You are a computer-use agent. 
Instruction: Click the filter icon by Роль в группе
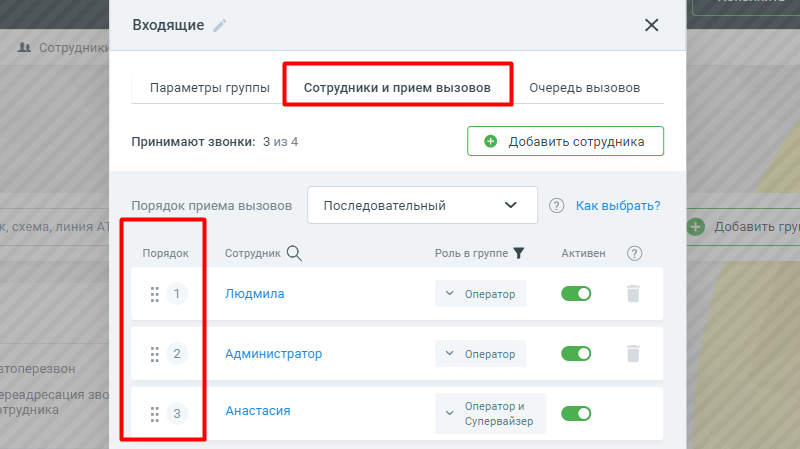518,253
